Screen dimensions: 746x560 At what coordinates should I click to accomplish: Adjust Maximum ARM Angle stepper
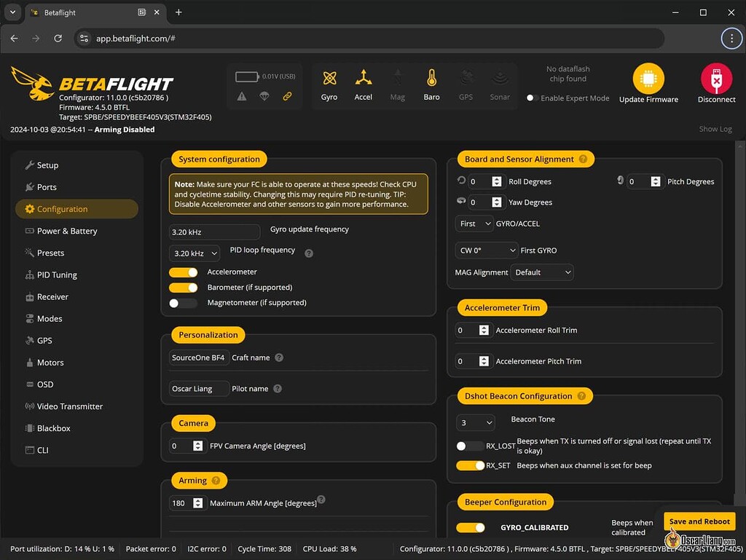(x=198, y=503)
